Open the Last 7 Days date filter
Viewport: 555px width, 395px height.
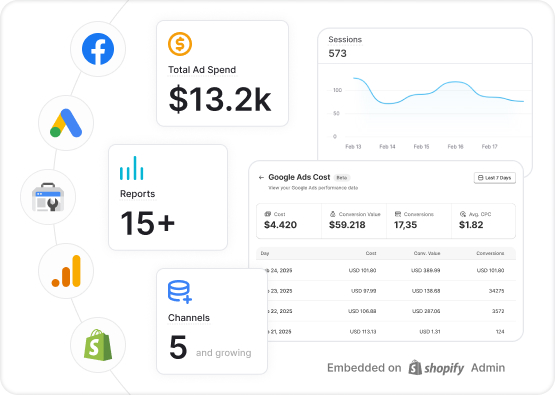(x=494, y=178)
